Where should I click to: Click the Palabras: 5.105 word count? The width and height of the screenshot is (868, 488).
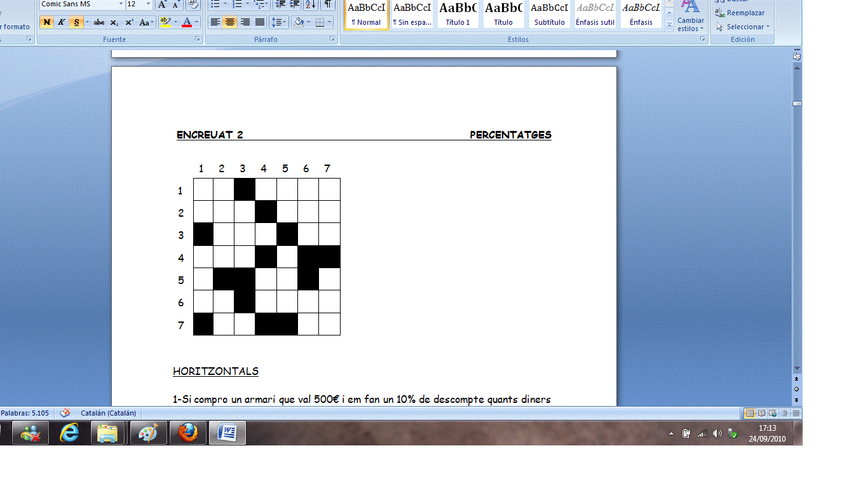tap(25, 413)
